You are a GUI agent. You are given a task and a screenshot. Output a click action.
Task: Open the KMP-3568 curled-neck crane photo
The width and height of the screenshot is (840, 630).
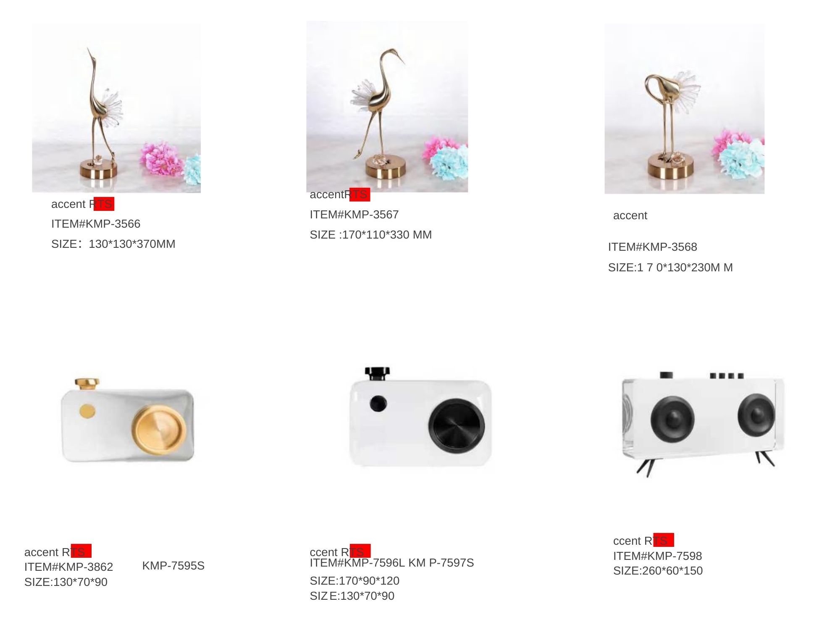click(x=684, y=108)
